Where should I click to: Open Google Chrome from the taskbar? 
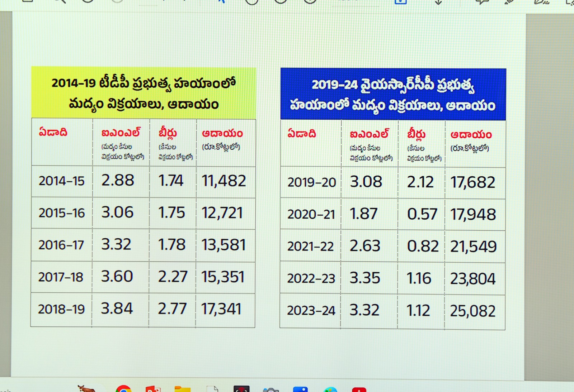pos(123,389)
